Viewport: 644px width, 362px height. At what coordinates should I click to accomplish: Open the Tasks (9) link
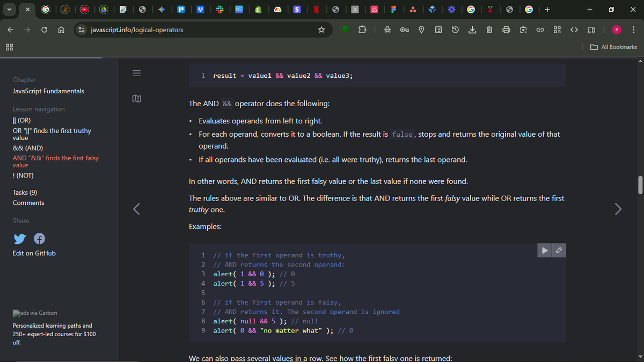[25, 192]
